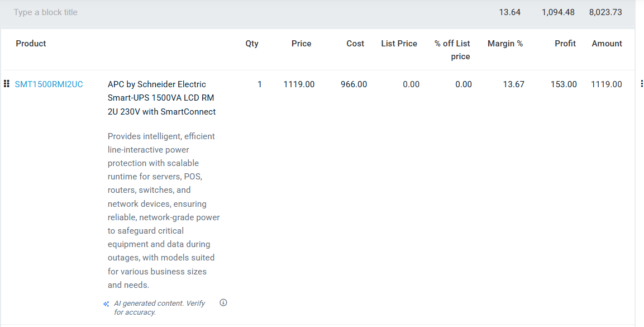Click the block total amount 8,023.73
This screenshot has height=327, width=644.
(605, 12)
